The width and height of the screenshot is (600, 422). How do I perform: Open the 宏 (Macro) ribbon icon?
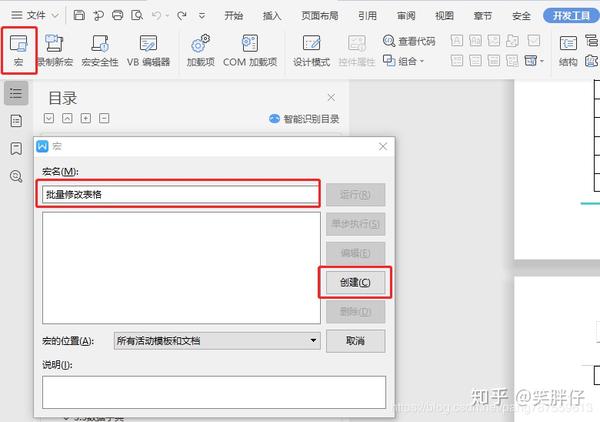pyautogui.click(x=18, y=50)
